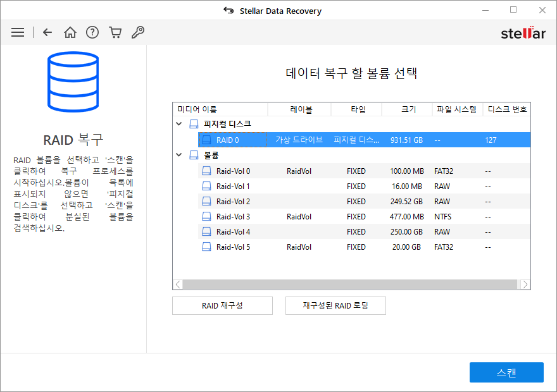Screen dimensions: 557x392
Task: Click the RAID 0 drive icon
Action: (206, 140)
